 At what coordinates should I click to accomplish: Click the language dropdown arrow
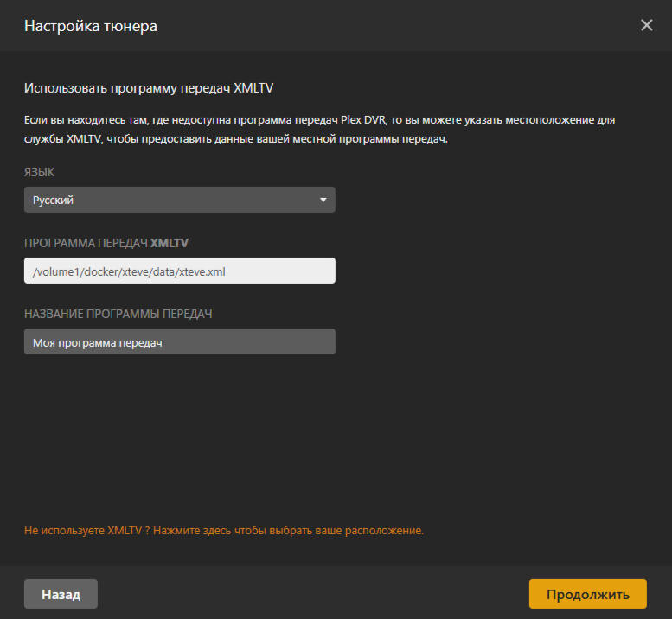[x=323, y=200]
